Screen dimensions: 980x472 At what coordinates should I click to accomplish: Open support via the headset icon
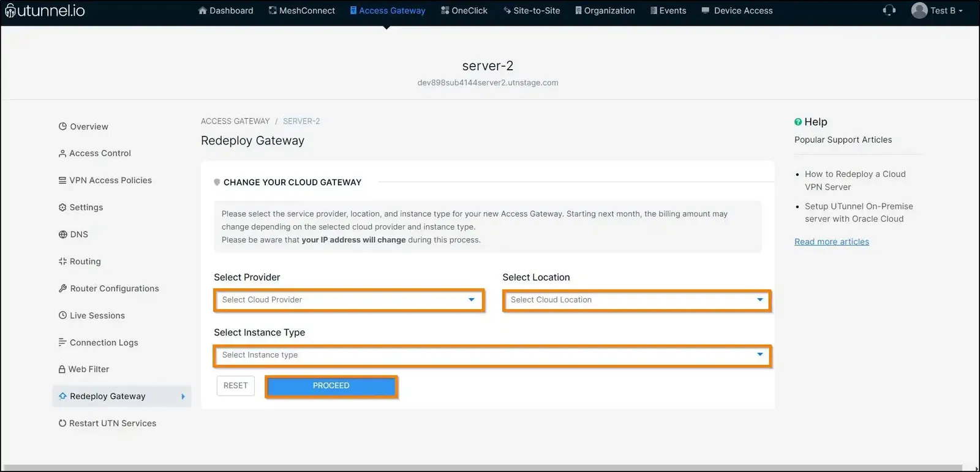889,10
